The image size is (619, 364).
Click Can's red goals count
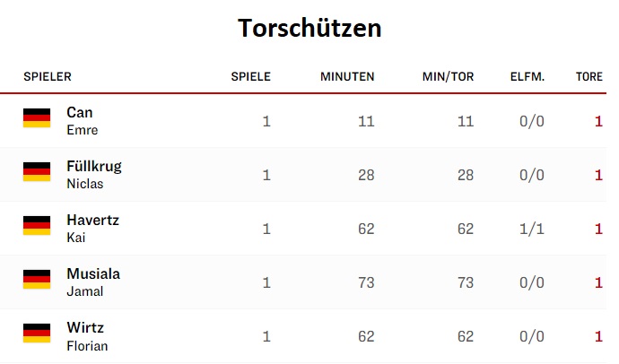(x=598, y=121)
